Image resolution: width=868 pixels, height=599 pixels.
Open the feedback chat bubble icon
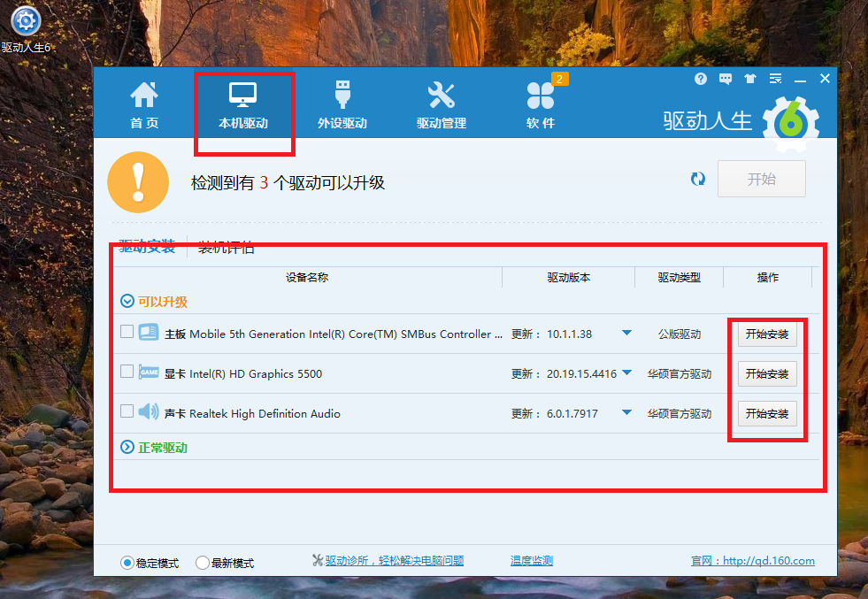(726, 79)
